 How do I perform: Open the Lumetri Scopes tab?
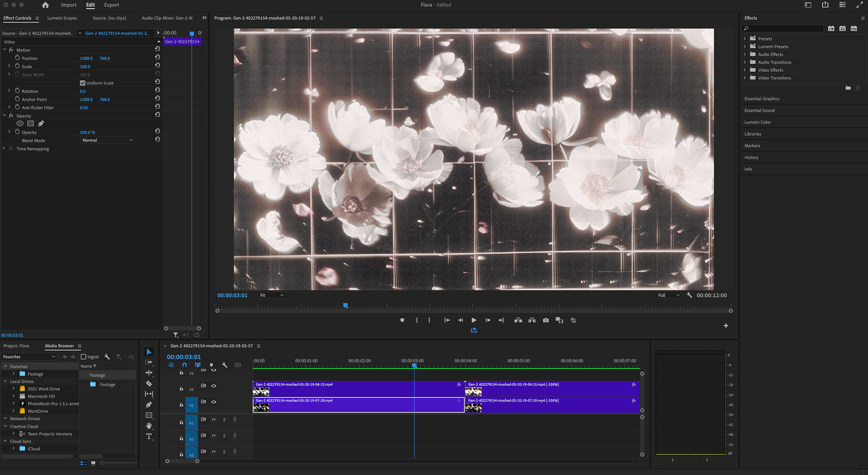[x=62, y=18]
